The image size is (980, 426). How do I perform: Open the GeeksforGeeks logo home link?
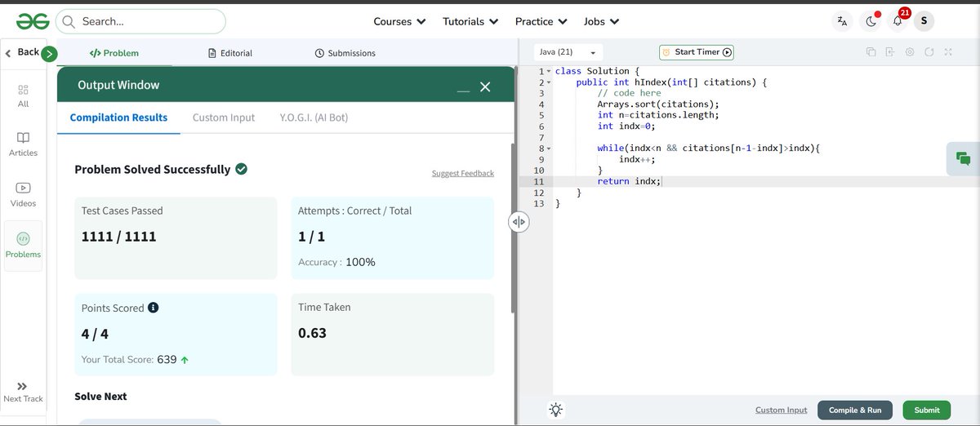point(31,21)
